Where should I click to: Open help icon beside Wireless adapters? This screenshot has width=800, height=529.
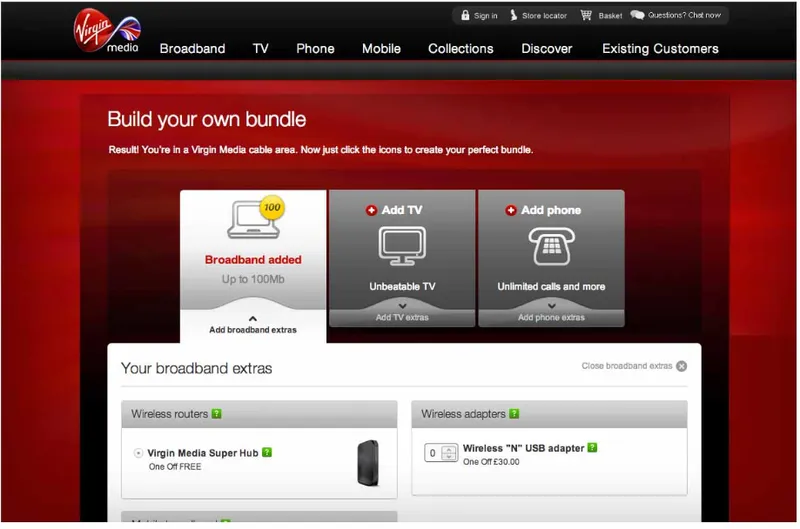click(x=514, y=414)
